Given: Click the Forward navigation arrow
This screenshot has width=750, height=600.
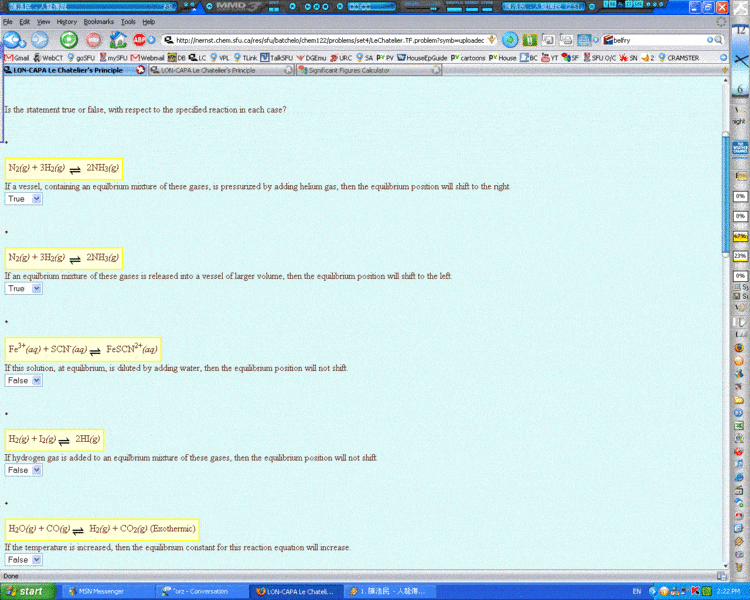Looking at the screenshot, I should point(39,40).
